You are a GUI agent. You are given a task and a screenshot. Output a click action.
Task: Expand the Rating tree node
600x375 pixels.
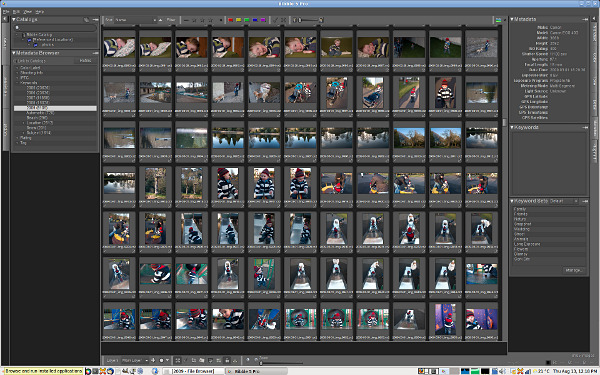[x=17, y=138]
